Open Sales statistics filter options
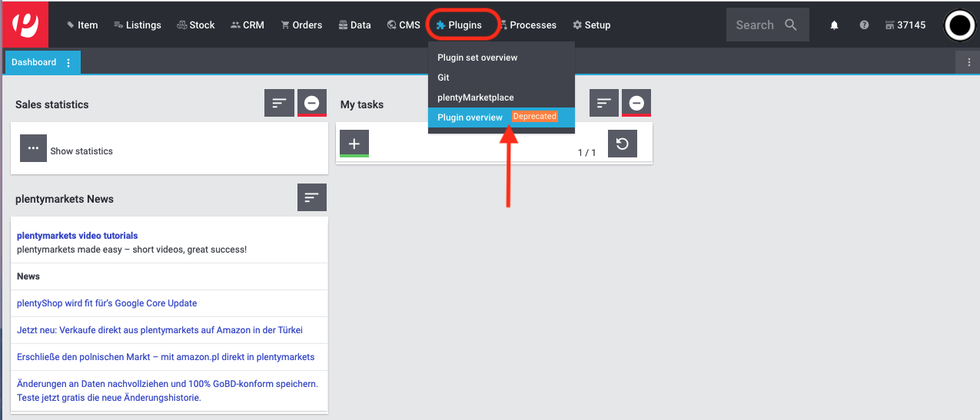 279,103
